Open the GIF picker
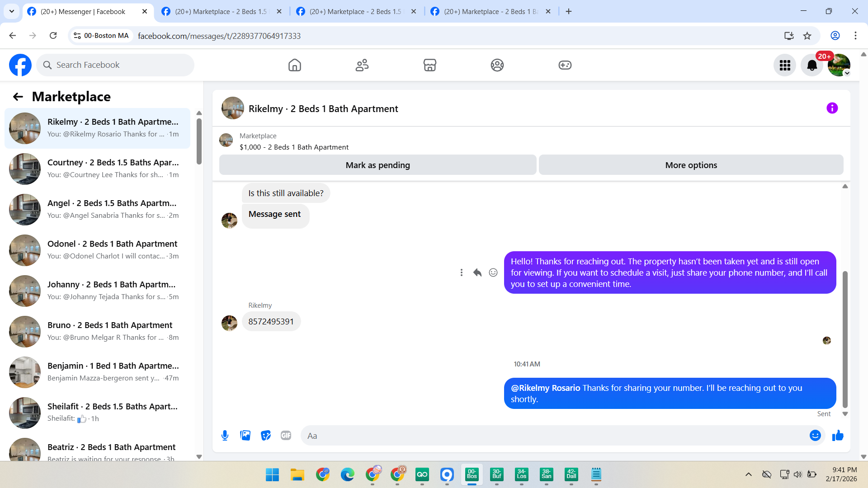Viewport: 868px width, 488px height. pos(286,436)
